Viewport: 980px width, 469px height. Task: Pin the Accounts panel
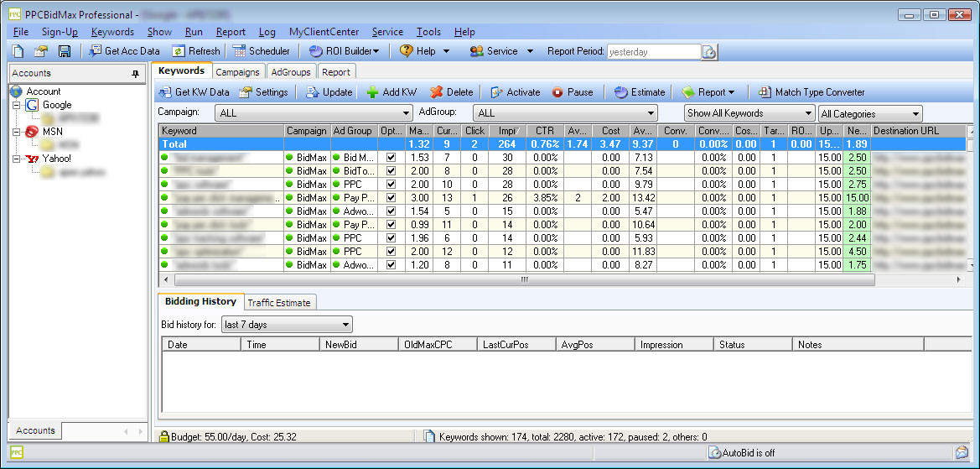[x=135, y=74]
